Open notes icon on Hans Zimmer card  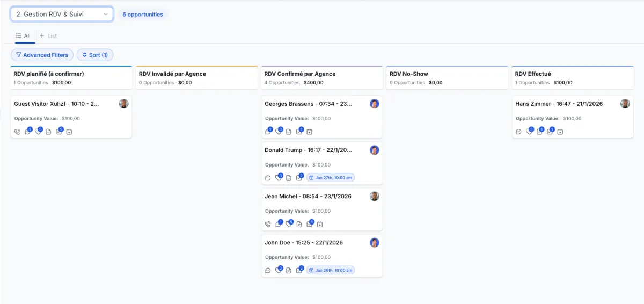click(540, 132)
